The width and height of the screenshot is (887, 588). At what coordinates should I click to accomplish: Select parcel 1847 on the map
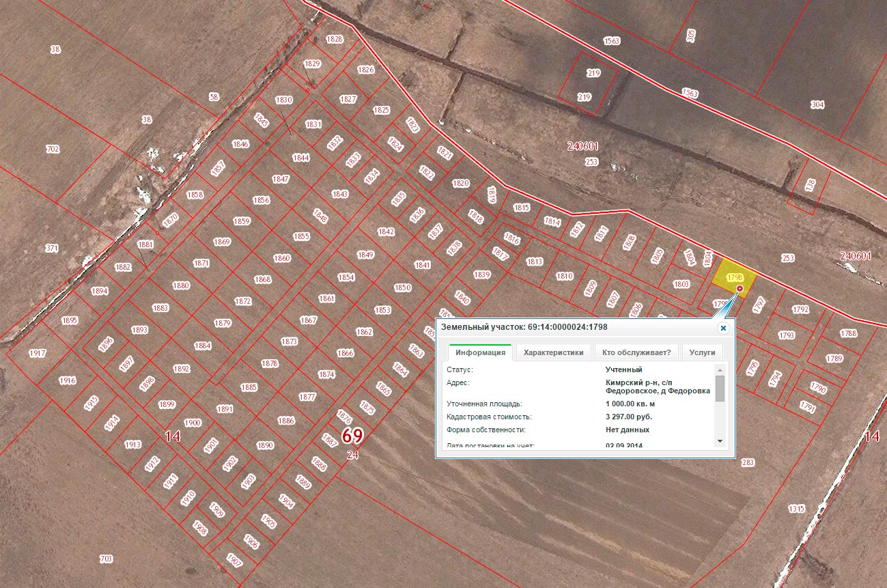click(x=281, y=179)
